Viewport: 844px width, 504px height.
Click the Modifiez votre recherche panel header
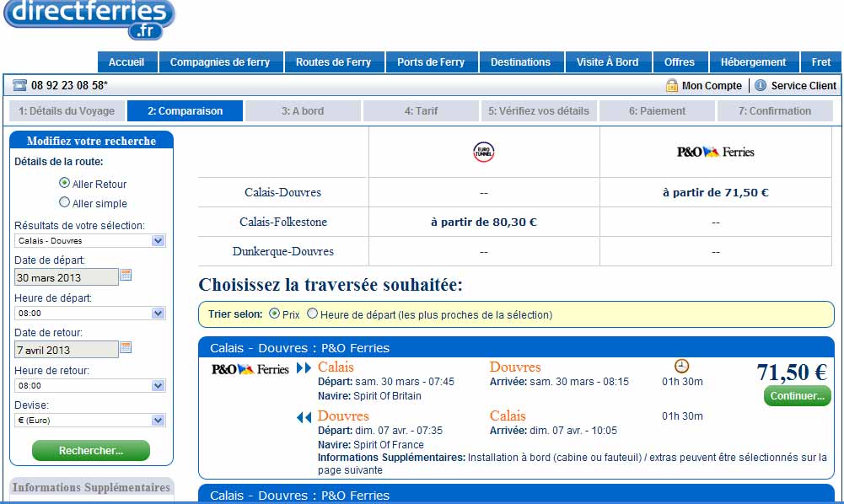[x=92, y=141]
